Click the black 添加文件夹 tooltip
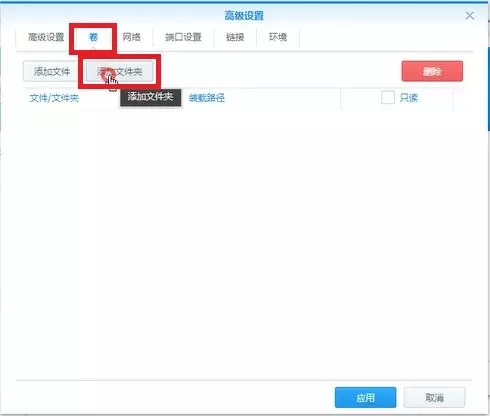This screenshot has width=490, height=416. coord(150,97)
